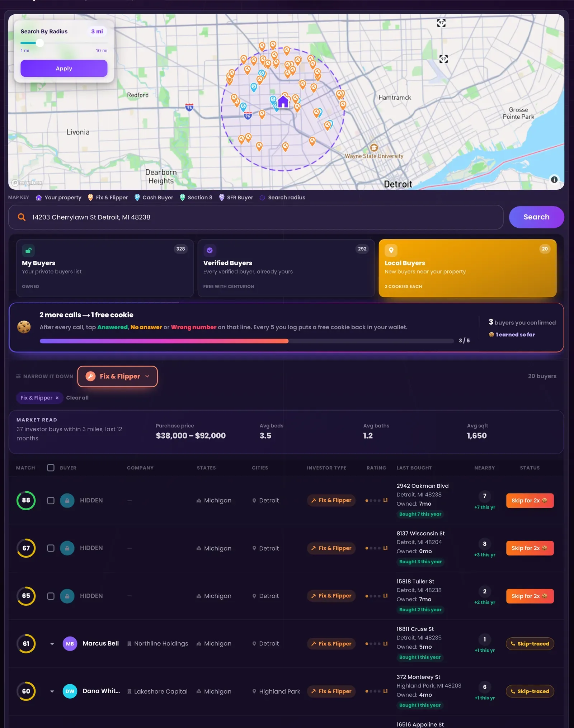Click the DW avatar for Dana Whit

[x=70, y=691]
